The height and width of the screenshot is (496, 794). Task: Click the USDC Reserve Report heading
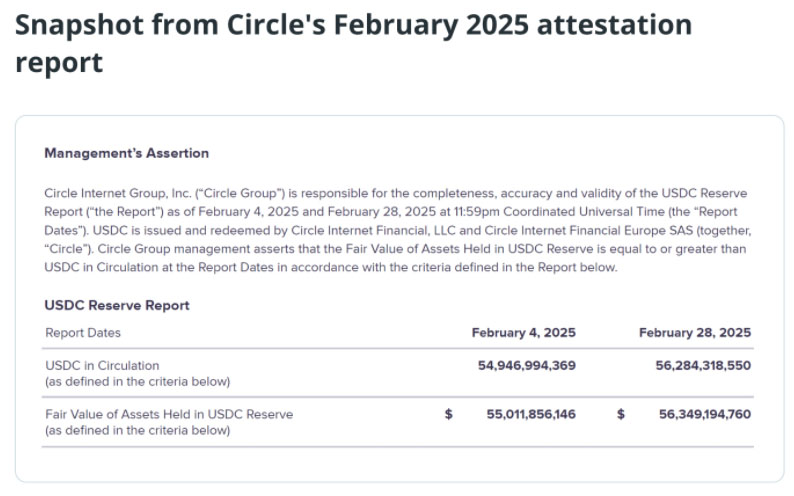coord(117,305)
